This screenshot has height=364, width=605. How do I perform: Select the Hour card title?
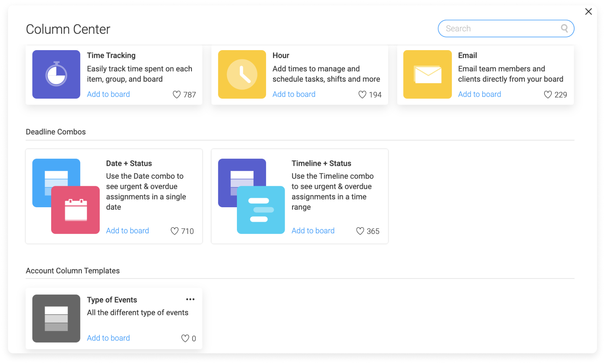[x=281, y=55]
